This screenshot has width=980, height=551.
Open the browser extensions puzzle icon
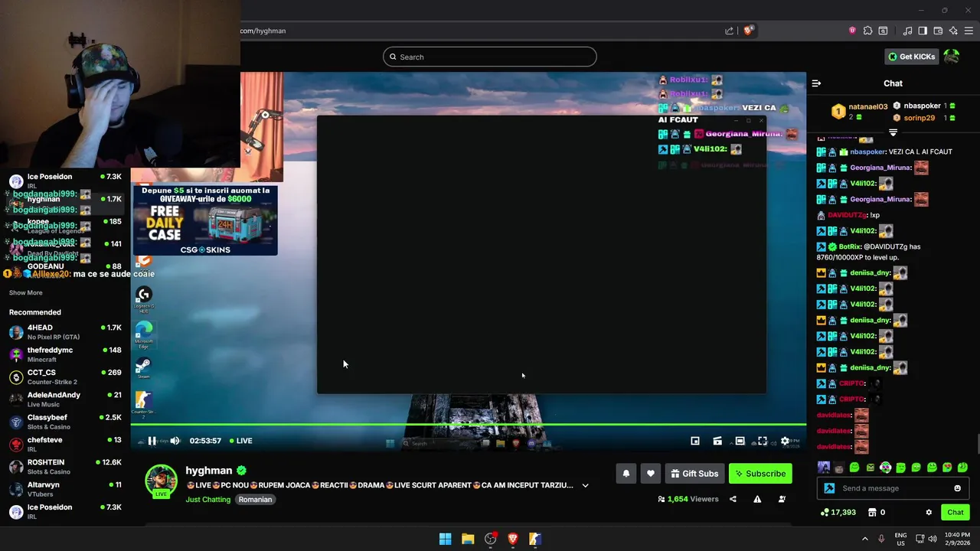pyautogui.click(x=867, y=31)
